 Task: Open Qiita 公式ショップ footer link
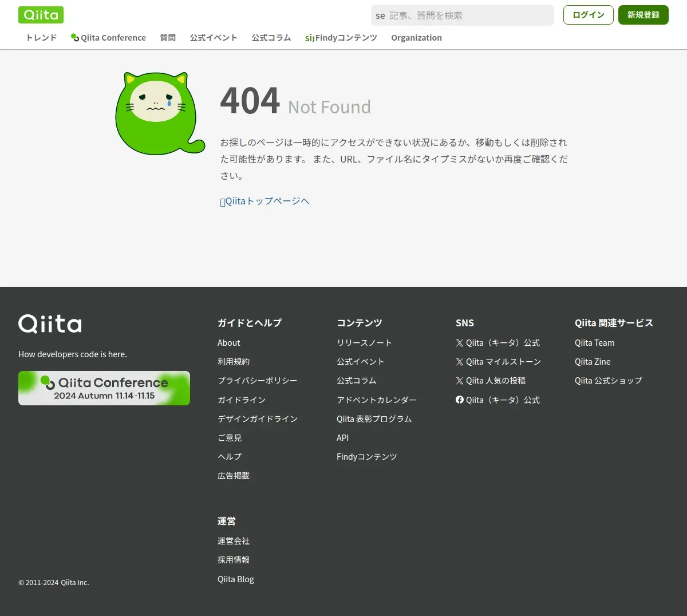(609, 381)
